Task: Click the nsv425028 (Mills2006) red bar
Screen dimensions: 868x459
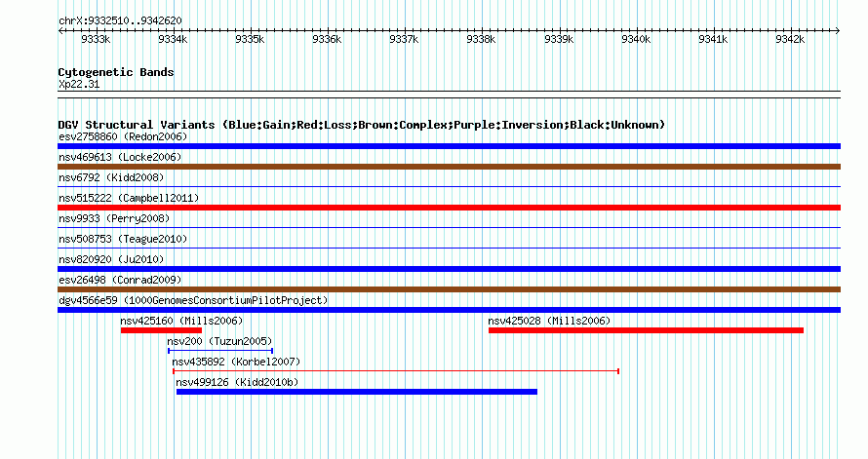Action: pos(646,330)
